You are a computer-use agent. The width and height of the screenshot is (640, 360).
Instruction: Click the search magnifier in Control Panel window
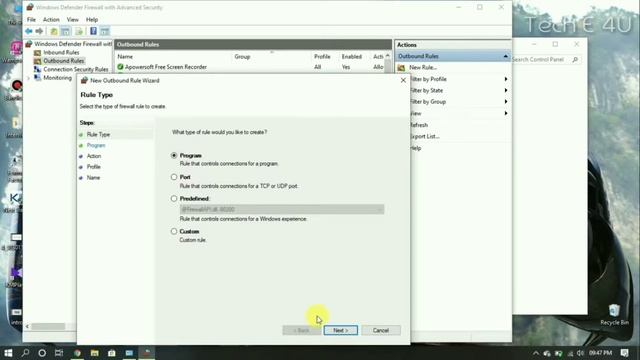pos(576,60)
